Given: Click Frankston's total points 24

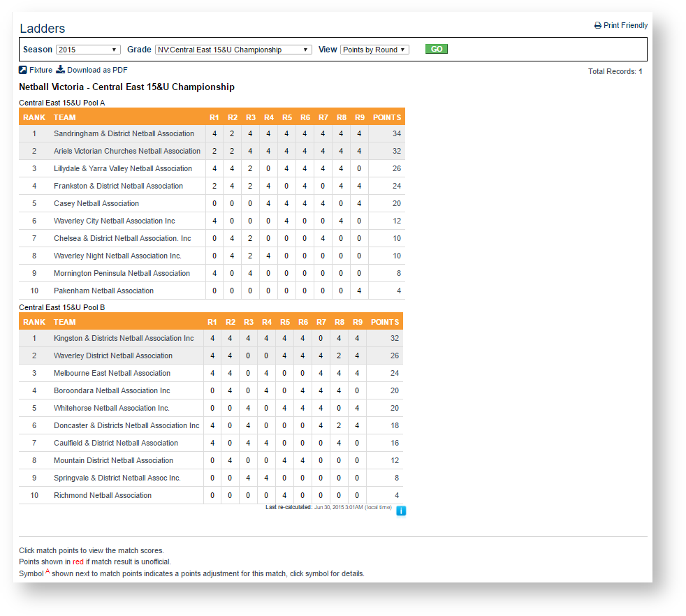Looking at the screenshot, I should pyautogui.click(x=396, y=186).
